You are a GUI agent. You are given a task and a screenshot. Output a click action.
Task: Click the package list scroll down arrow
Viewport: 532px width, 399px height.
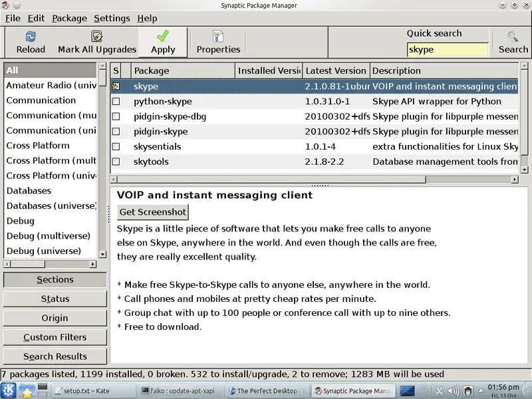click(x=524, y=170)
